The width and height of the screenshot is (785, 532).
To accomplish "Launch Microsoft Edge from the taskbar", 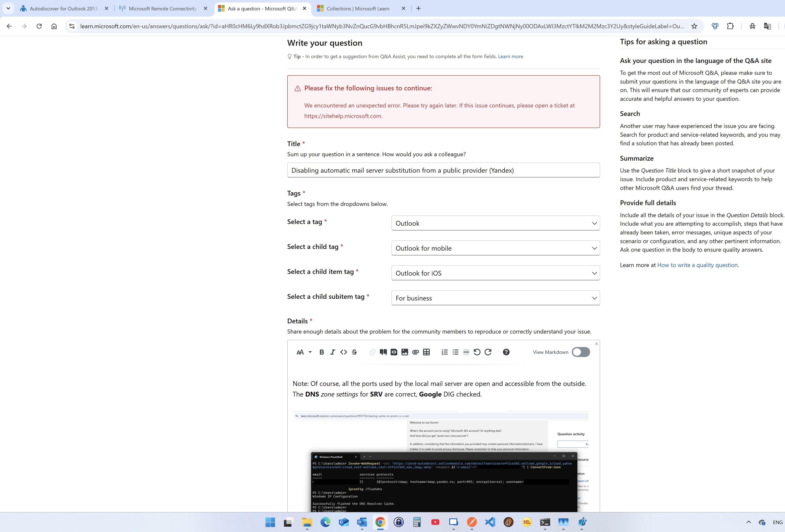I will click(325, 522).
